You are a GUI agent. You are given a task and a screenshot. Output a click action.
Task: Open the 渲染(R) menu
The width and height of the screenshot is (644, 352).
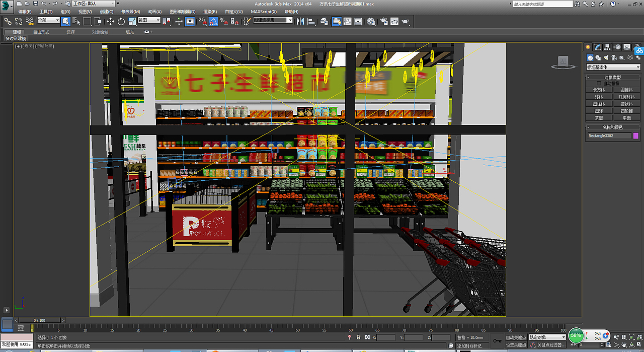coord(210,12)
